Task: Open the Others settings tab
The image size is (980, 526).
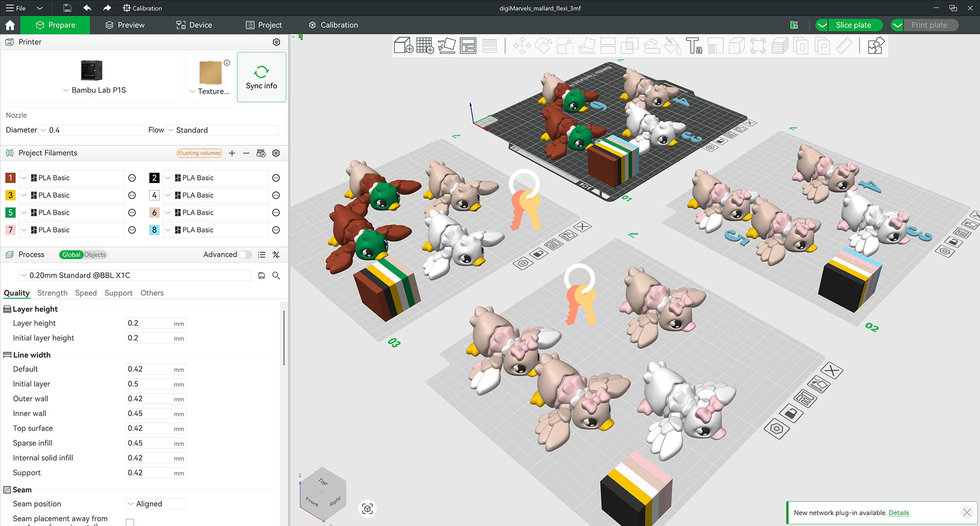Action: 152,293
